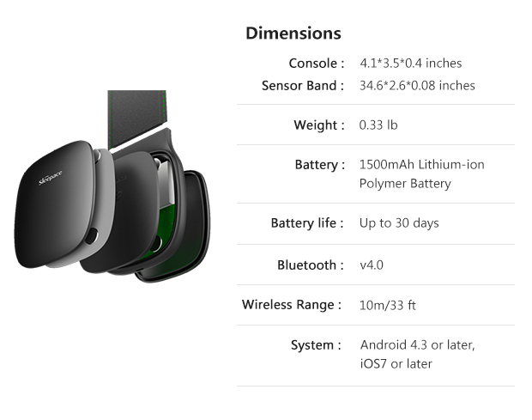Click the Battery label
Image resolution: width=532 pixels, height=420 pixels.
tap(319, 164)
